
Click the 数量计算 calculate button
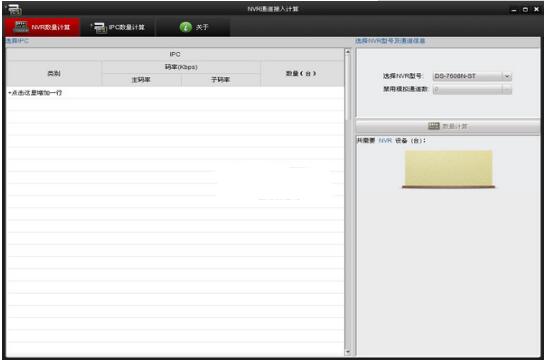pos(448,126)
